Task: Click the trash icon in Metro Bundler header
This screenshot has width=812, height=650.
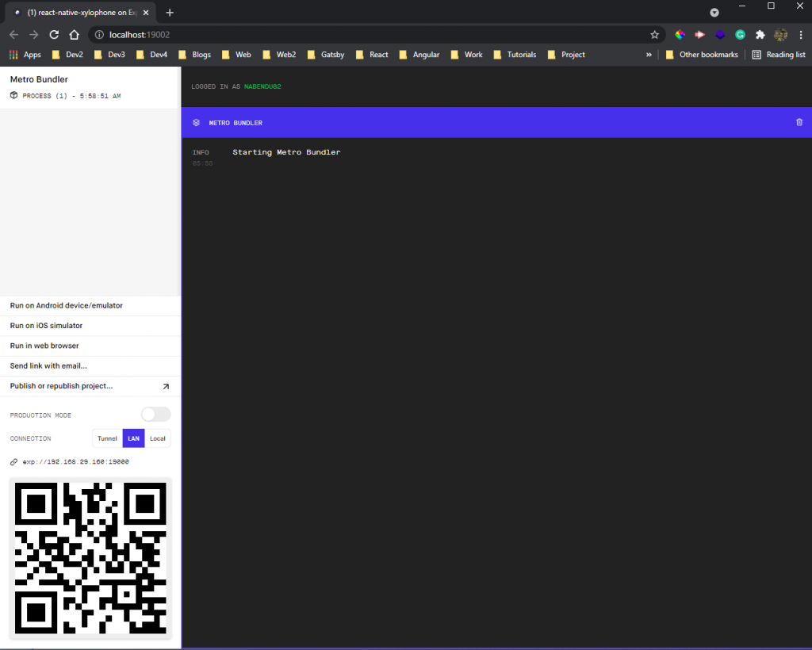Action: (799, 122)
